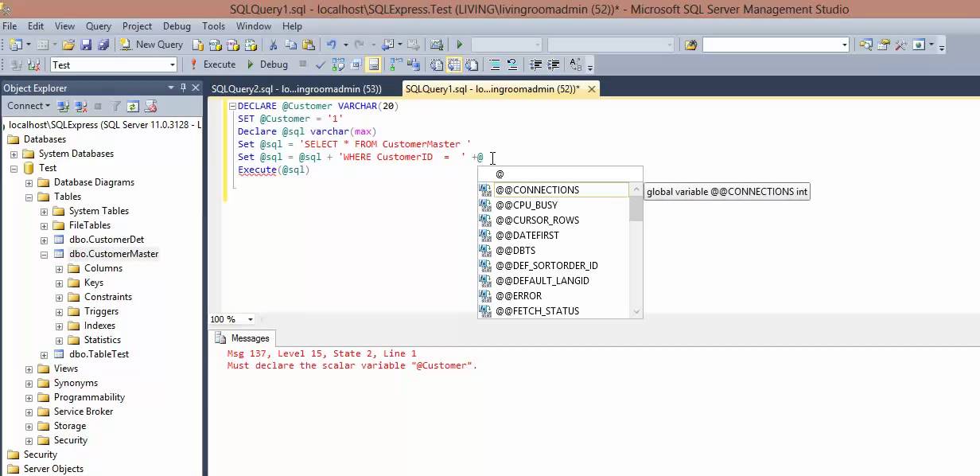Click the green Start arrow in top toolbar

(459, 45)
